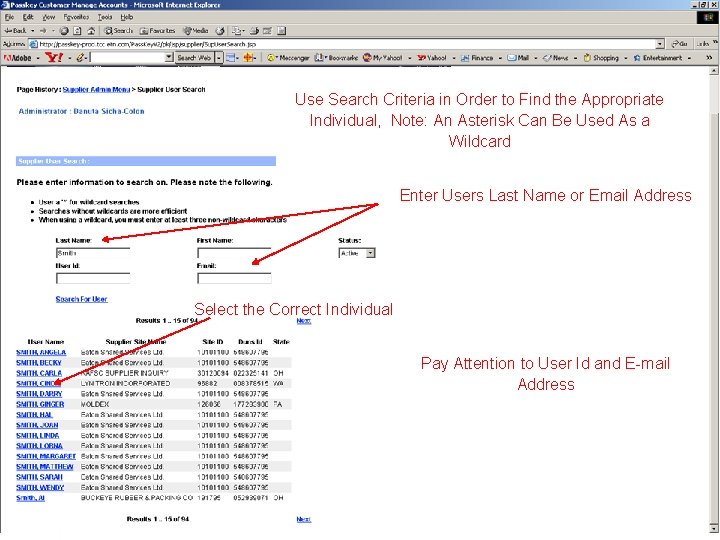The width and height of the screenshot is (720, 540).
Task: Go back with the Back toolbar button
Action: (x=15, y=31)
